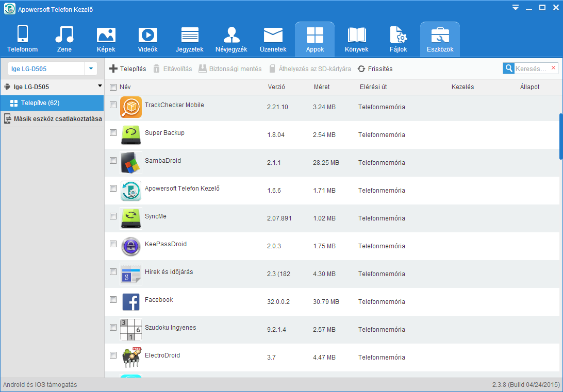The width and height of the screenshot is (563, 392).
Task: Sort by the Verzió column header
Action: (x=276, y=87)
